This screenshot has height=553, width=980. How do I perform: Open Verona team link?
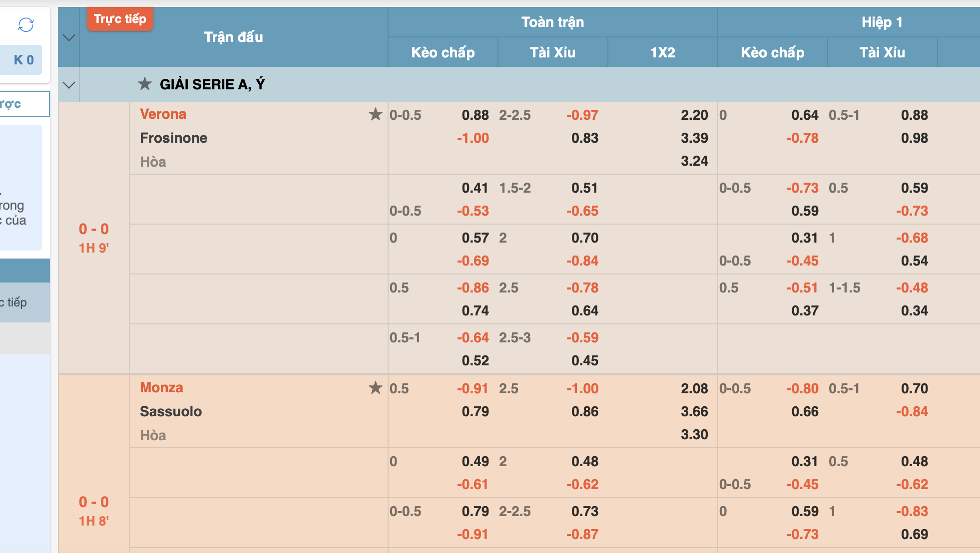(x=163, y=114)
